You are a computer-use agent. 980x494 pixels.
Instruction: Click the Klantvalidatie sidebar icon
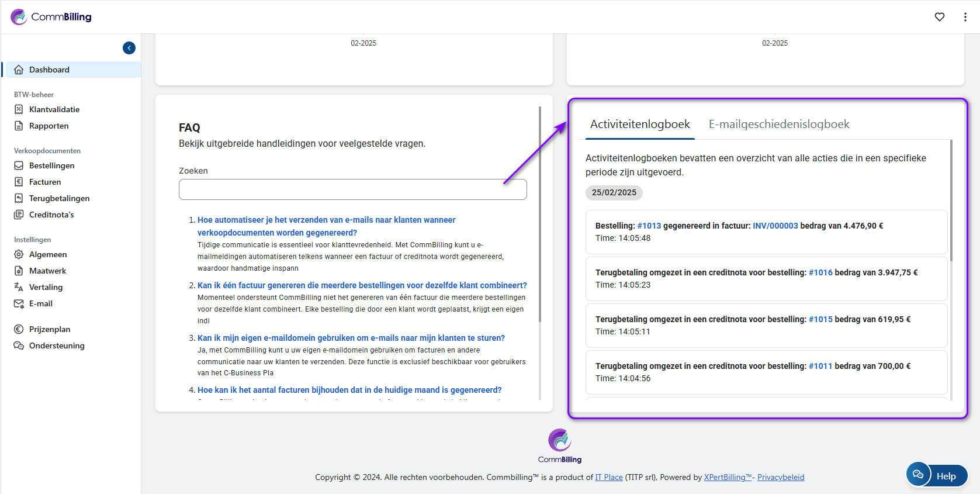pyautogui.click(x=19, y=109)
